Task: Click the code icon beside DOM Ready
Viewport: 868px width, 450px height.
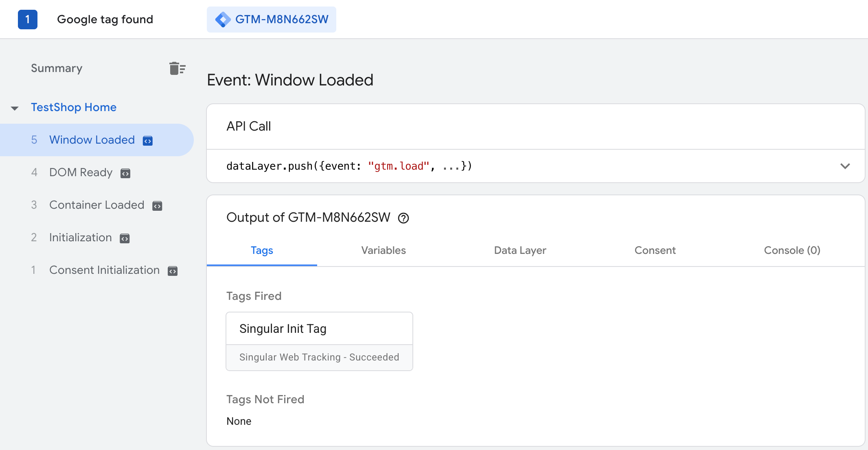Action: point(125,173)
